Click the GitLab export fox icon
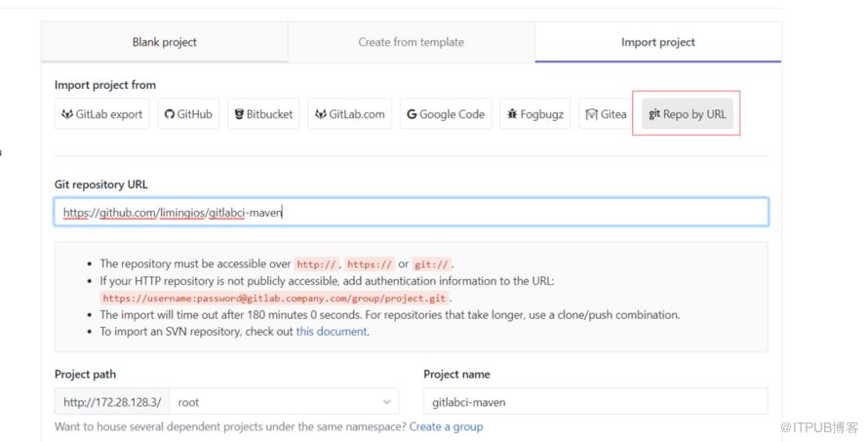 pos(67,114)
